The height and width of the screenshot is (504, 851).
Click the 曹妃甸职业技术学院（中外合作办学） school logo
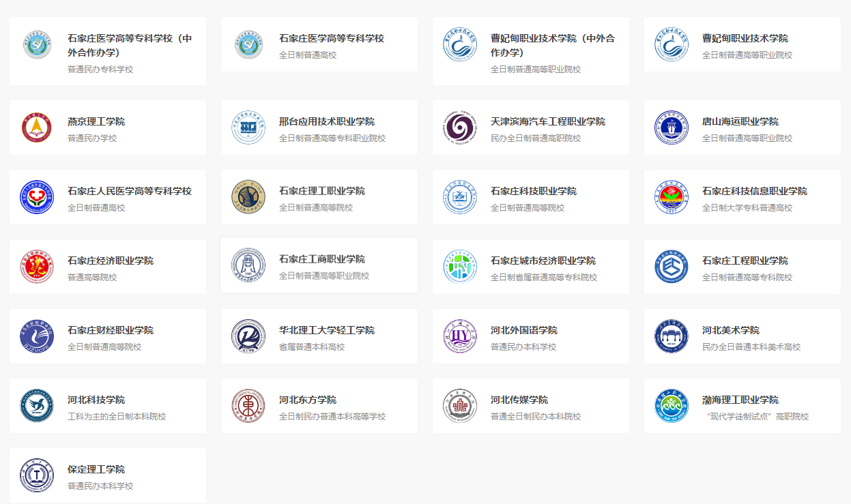point(460,45)
